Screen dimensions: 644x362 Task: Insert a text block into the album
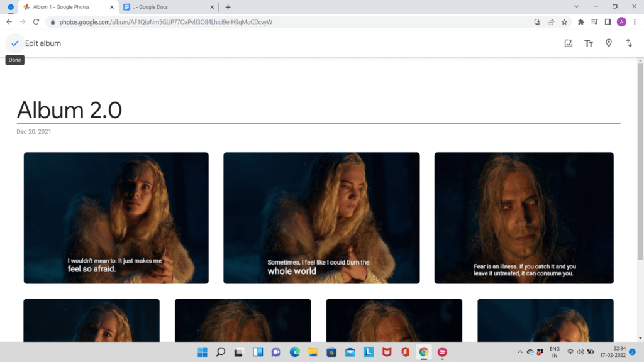(589, 43)
